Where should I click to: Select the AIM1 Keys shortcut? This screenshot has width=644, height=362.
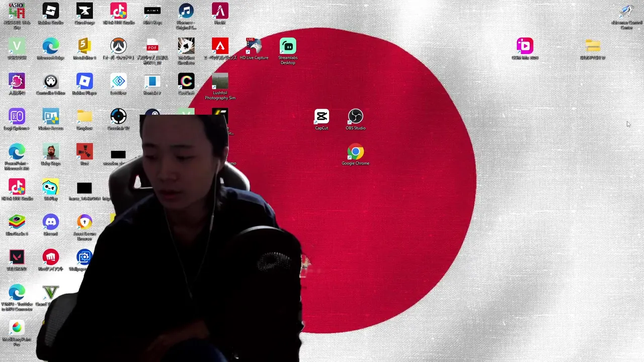point(152,14)
